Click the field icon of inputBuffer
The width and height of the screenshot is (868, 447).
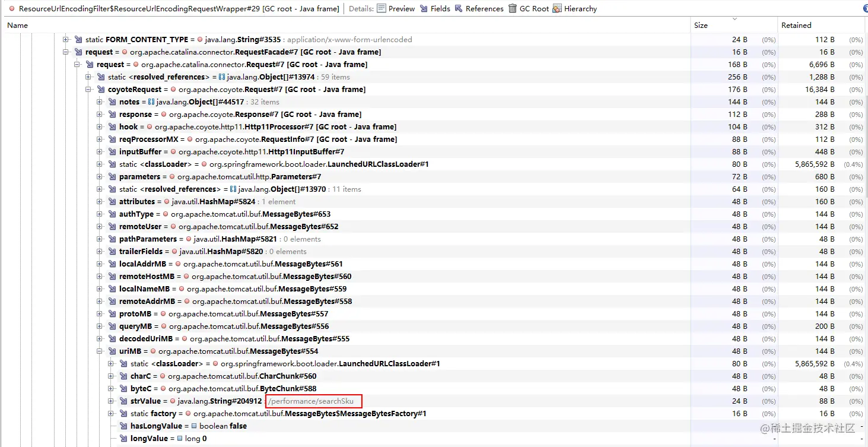[x=112, y=152]
